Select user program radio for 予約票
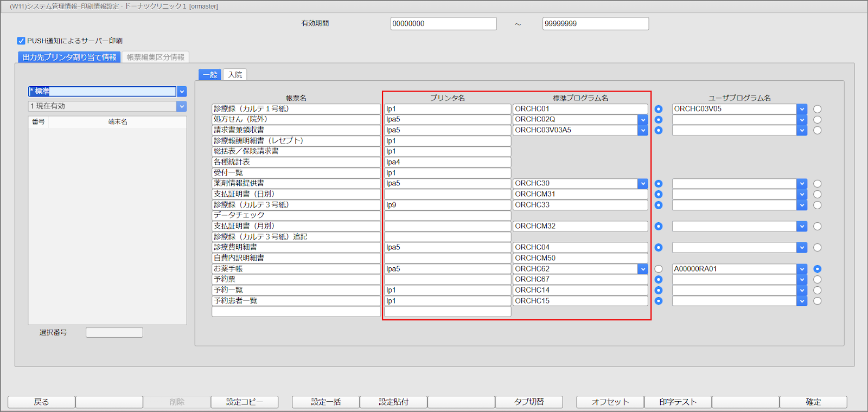 [x=818, y=280]
